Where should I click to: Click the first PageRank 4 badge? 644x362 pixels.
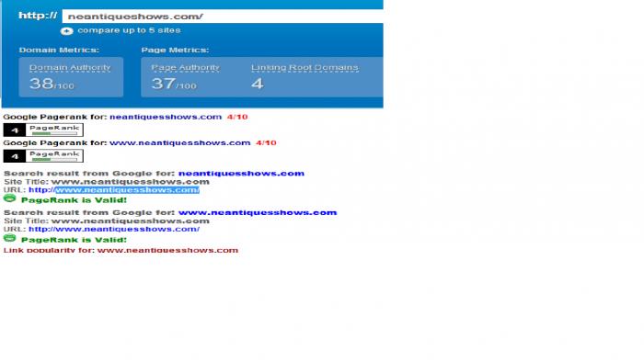pos(43,130)
